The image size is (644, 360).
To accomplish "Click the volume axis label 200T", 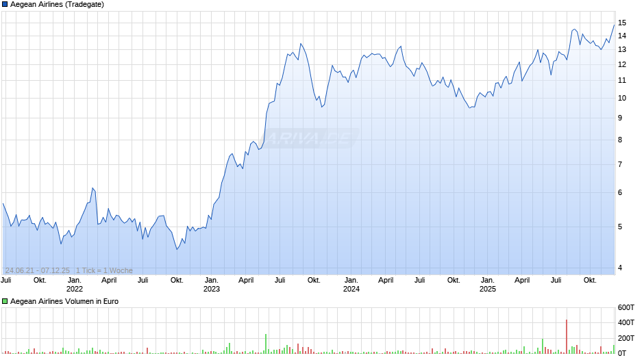I will (x=626, y=338).
